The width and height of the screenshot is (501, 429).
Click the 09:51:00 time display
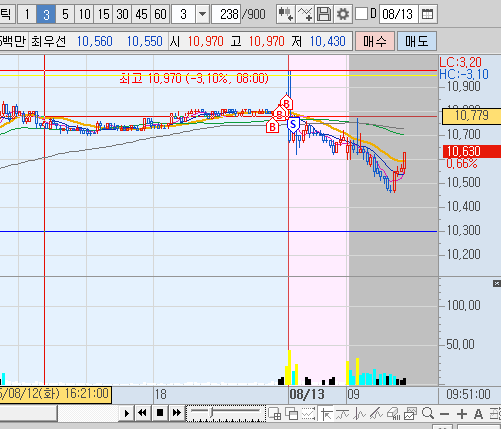pos(468,394)
